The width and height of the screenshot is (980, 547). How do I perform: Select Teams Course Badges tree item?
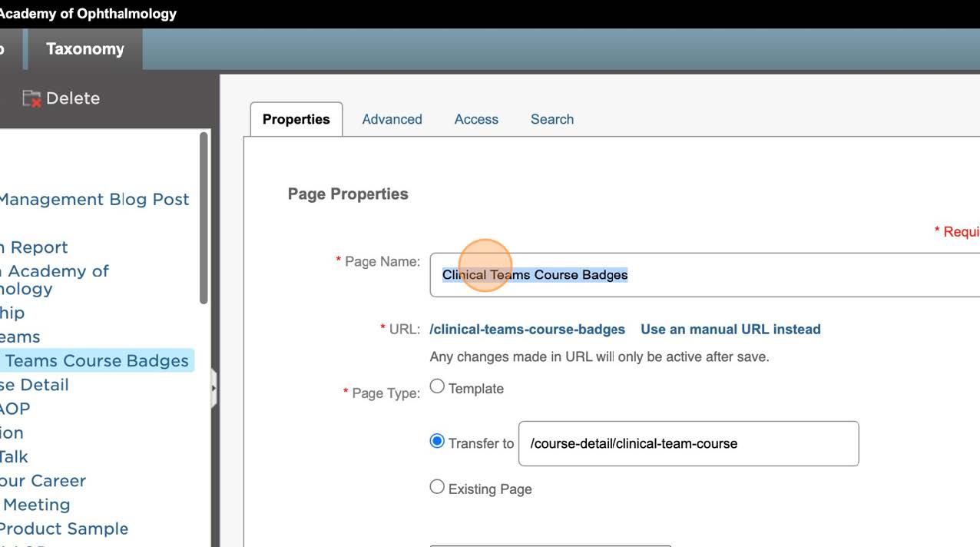(96, 360)
